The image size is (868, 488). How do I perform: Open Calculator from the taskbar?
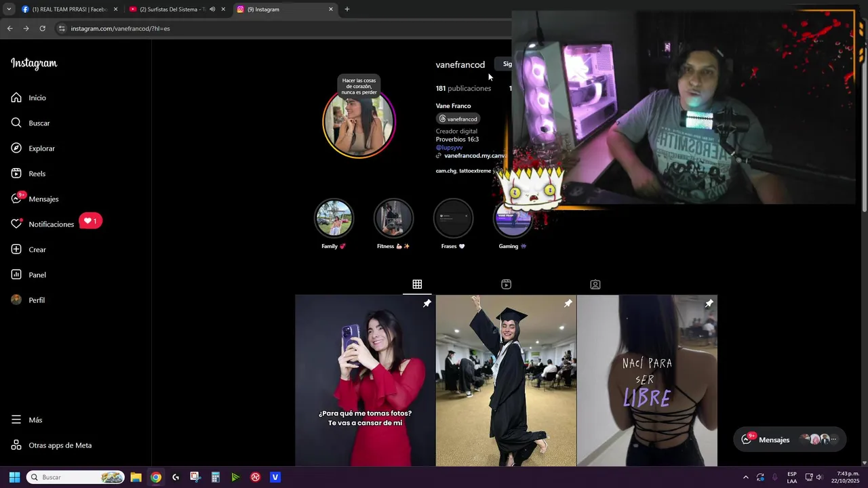point(216,477)
